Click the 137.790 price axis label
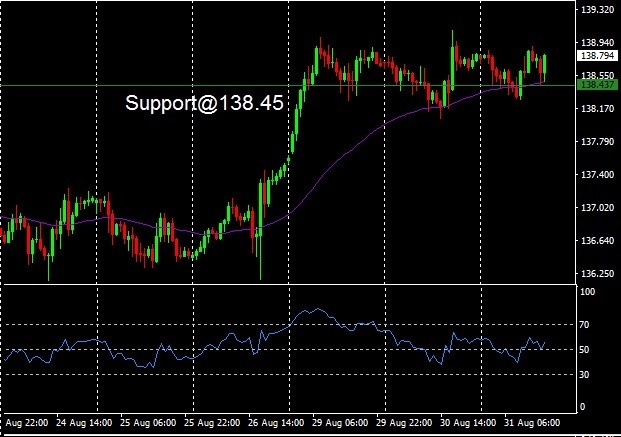This screenshot has height=437, width=621. [x=597, y=141]
